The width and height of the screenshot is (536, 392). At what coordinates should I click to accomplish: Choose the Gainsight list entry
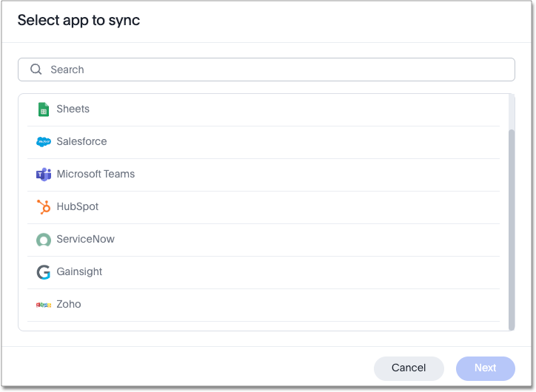(79, 272)
